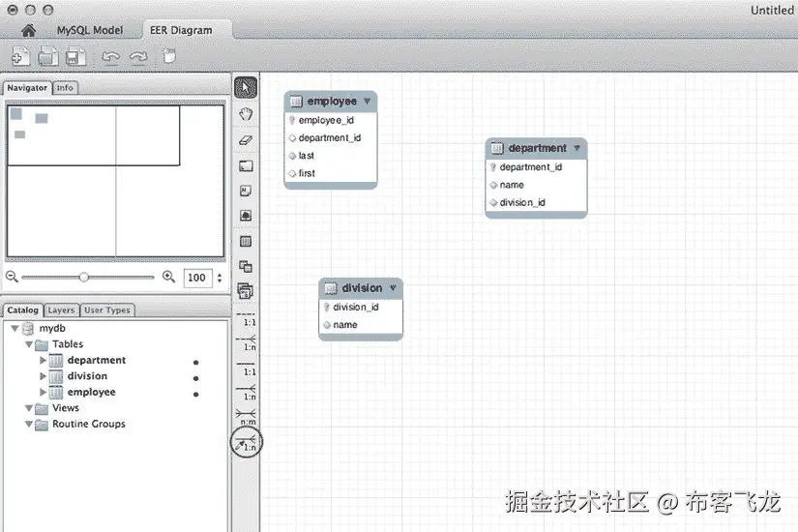Image resolution: width=798 pixels, height=532 pixels.
Task: Click the zoom percentage field showing 100
Action: tap(197, 278)
